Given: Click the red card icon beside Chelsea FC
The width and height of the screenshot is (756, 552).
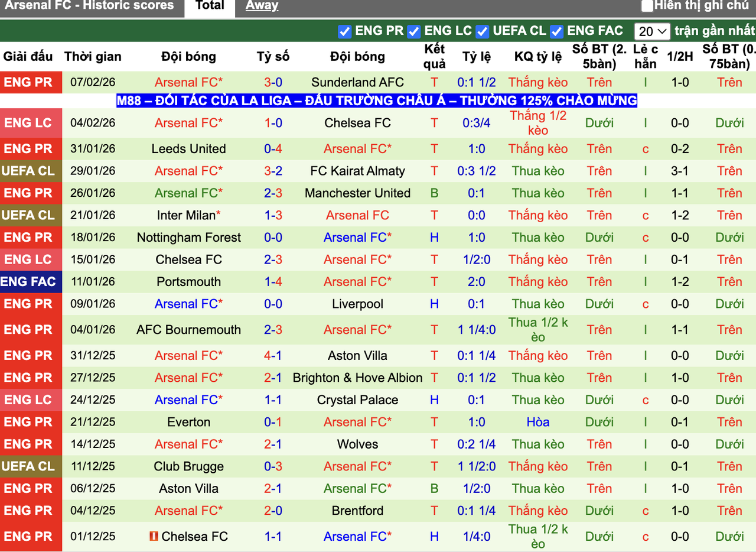Looking at the screenshot, I should [154, 537].
